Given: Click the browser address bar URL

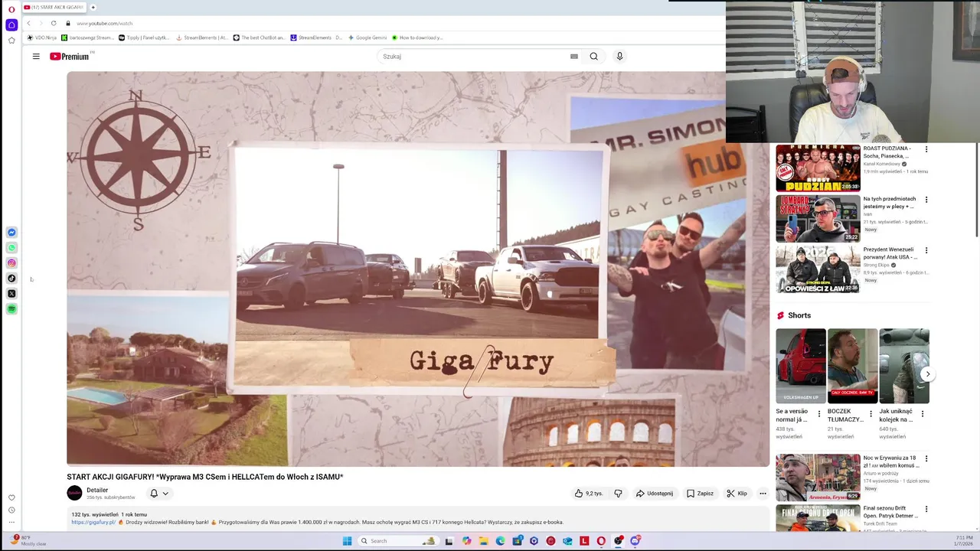Looking at the screenshot, I should tap(105, 23).
